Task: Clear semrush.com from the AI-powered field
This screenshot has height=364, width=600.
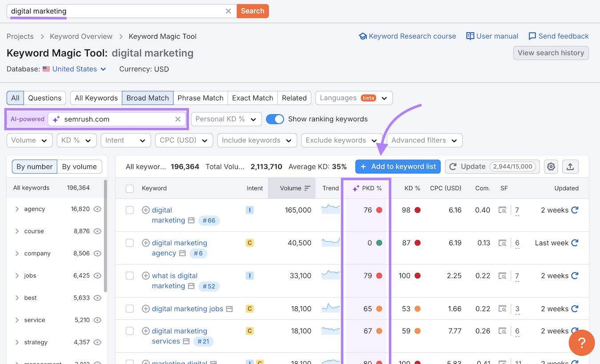Action: (178, 119)
